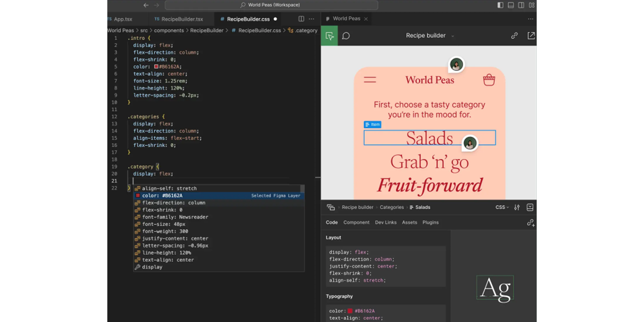This screenshot has height=322, width=644.
Task: Toggle the bottom panel layout button
Action: pyautogui.click(x=510, y=5)
